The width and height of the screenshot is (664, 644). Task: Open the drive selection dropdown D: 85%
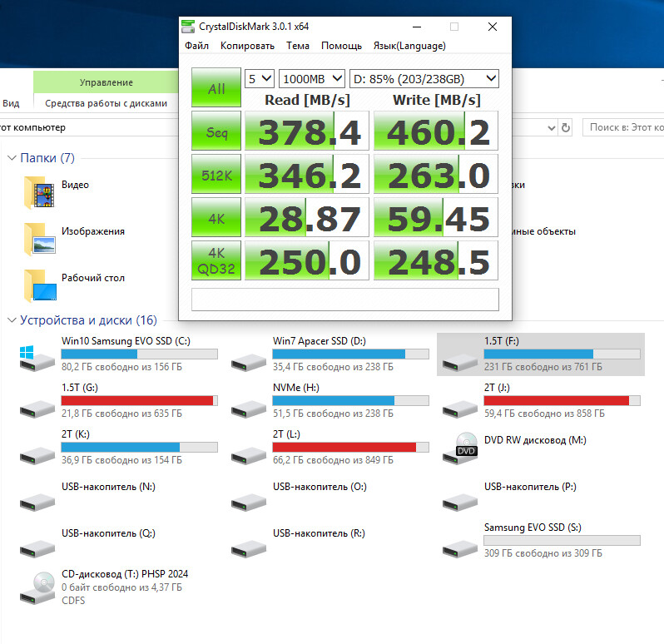424,79
